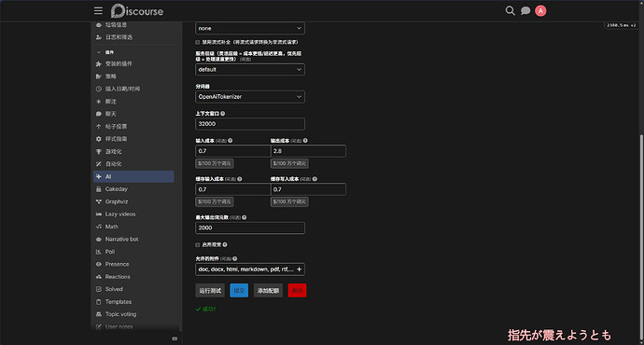Viewport: 644px width, 345px height.
Task: Open User notes sidebar item
Action: coord(133,327)
